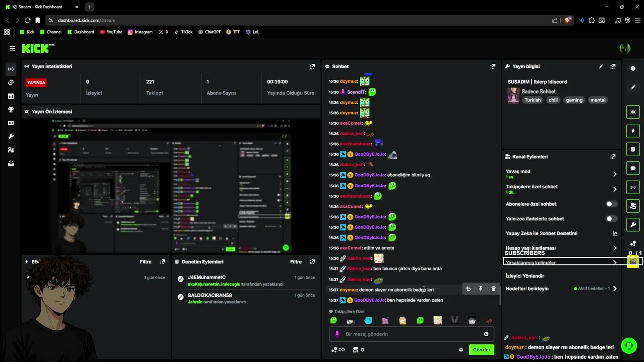
Task: Toggle the lightning bolt widget in right sidebar
Action: 633,131
